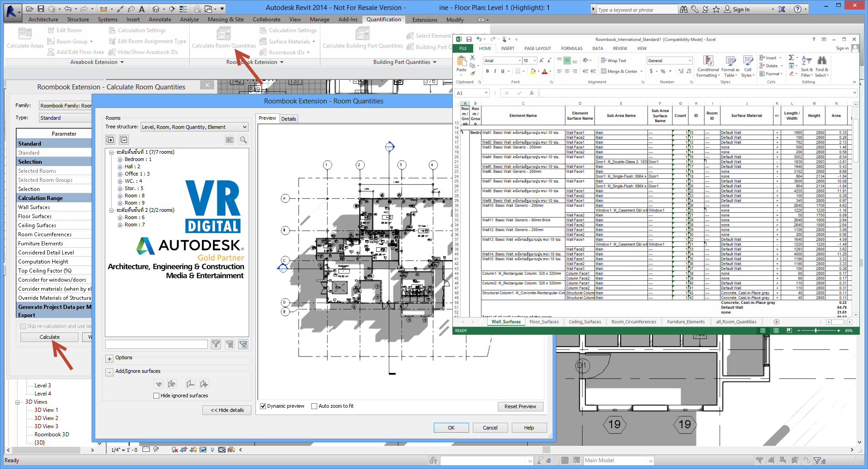
Task: Click the Collapse All tree icon in Room Quantities
Action: tap(124, 140)
